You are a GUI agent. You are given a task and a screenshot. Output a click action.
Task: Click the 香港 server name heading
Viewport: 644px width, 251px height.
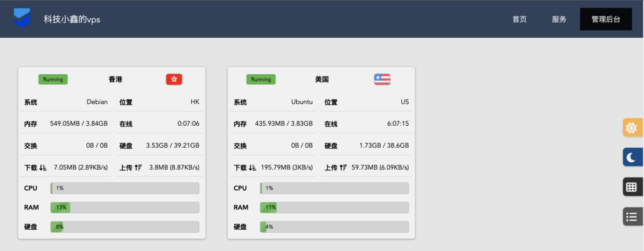click(116, 79)
